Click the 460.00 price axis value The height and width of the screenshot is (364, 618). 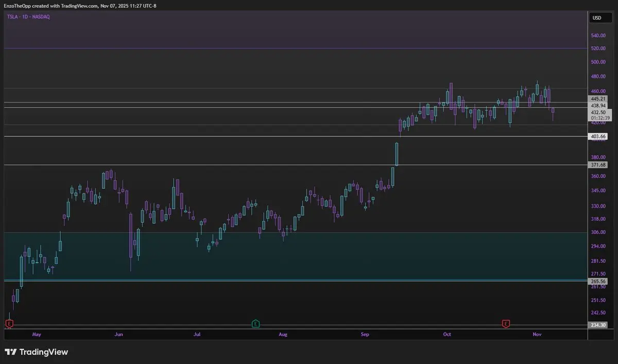[x=598, y=91]
